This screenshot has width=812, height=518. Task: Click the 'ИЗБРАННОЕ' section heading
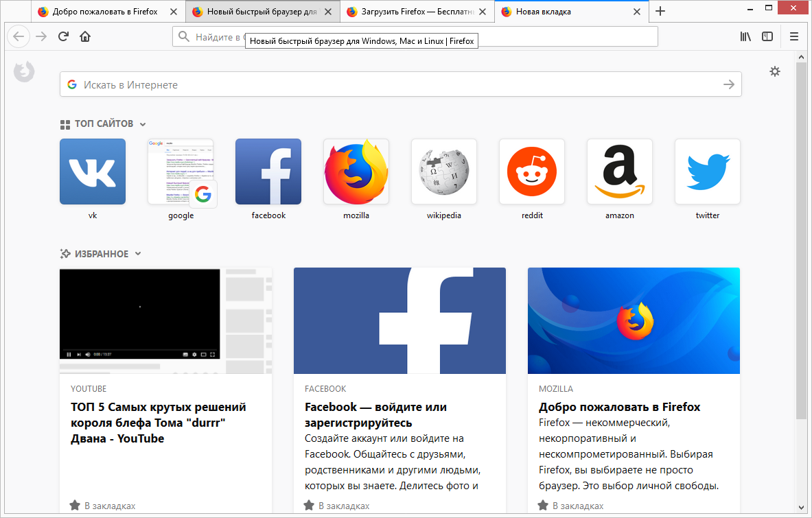point(102,254)
